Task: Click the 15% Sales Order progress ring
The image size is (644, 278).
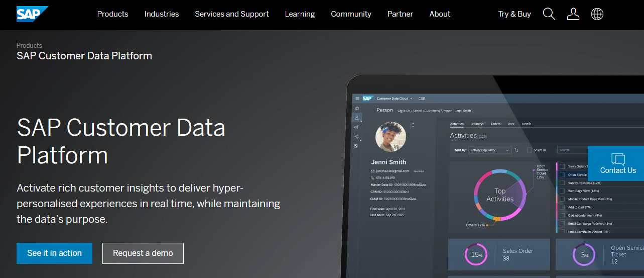Action: pos(476,254)
